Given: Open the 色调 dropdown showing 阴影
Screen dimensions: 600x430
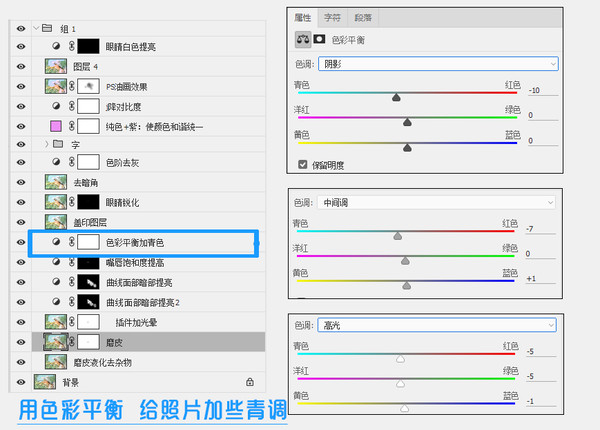Looking at the screenshot, I should click(438, 64).
